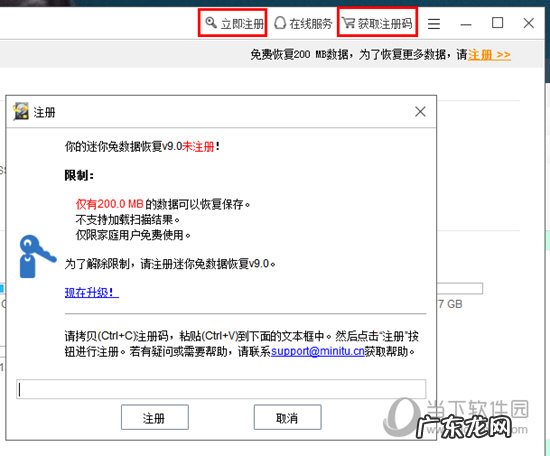The height and width of the screenshot is (456, 550).
Task: Open the hamburger menu in title bar
Action: [x=434, y=24]
